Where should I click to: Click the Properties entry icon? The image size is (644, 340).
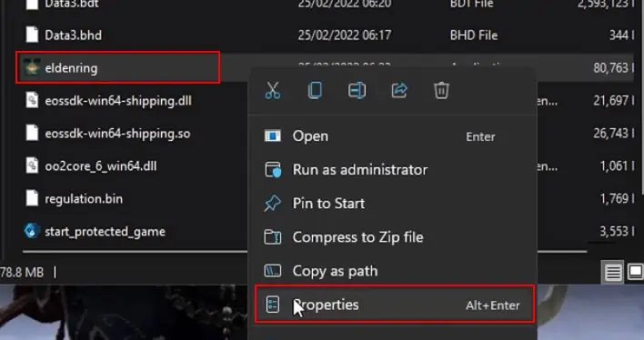(x=273, y=305)
